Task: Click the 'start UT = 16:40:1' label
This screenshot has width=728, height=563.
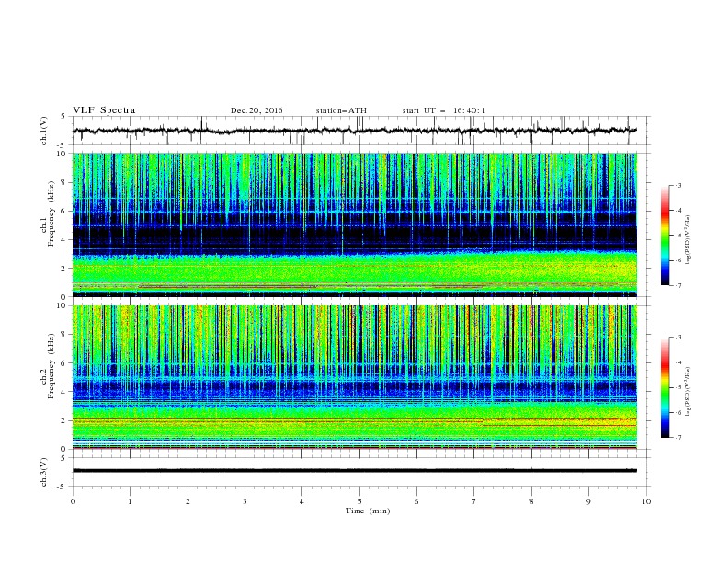Action: [x=444, y=110]
